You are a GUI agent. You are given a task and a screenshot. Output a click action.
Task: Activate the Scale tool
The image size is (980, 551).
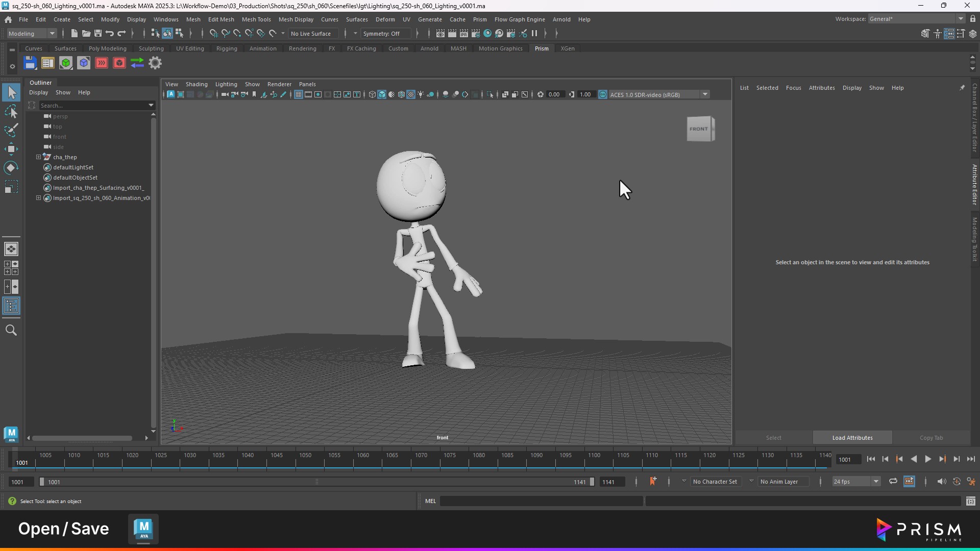click(11, 187)
